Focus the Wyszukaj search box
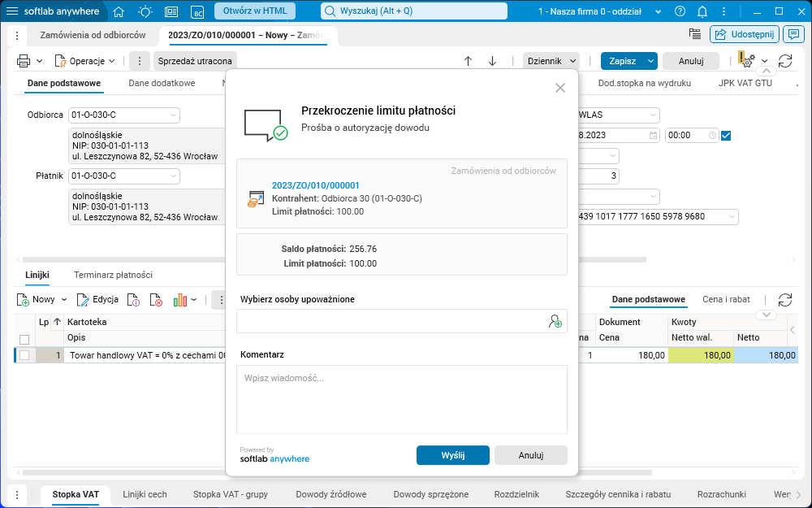 [x=414, y=11]
